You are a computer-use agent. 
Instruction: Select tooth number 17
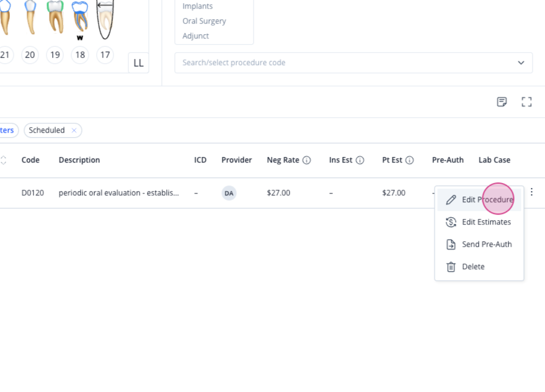coord(105,55)
